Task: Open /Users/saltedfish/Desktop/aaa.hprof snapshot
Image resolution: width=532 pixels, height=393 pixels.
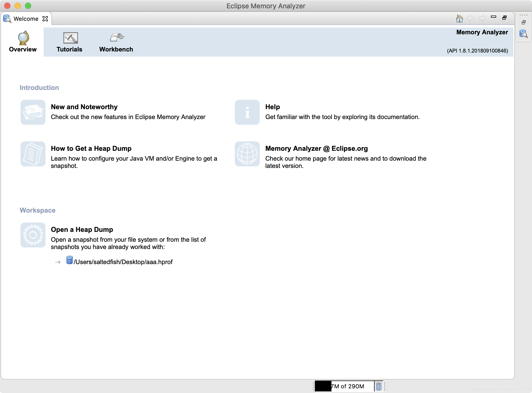Action: 123,262
